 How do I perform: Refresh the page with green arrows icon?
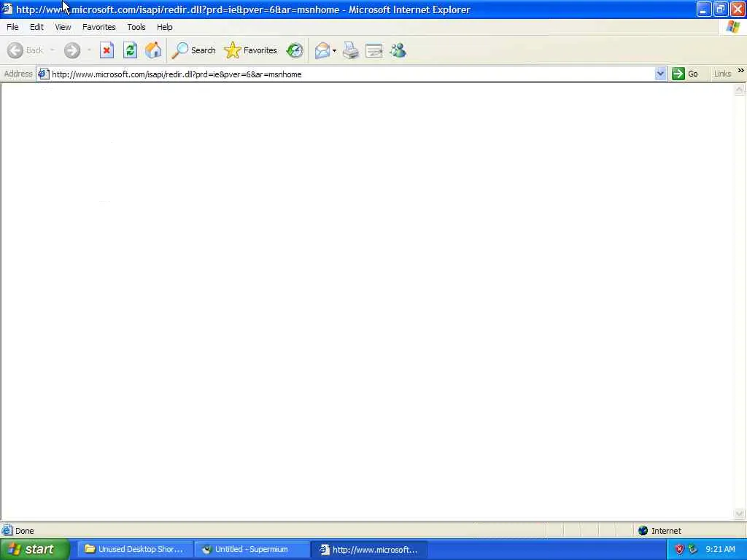pos(130,50)
